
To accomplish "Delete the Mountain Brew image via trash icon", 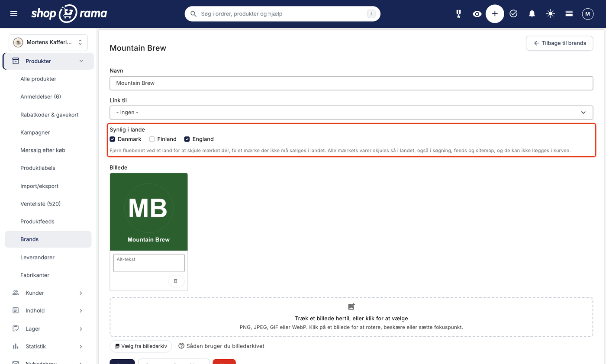I will click(176, 281).
